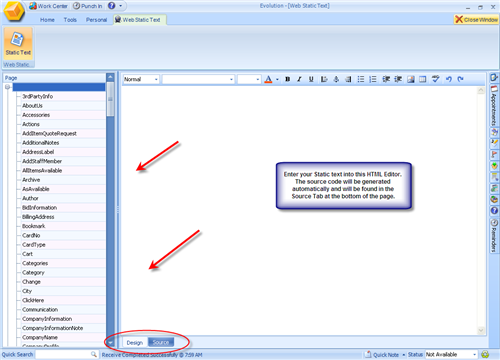Click the quick search magnifier icon
The image size is (500, 360).
coord(94,354)
